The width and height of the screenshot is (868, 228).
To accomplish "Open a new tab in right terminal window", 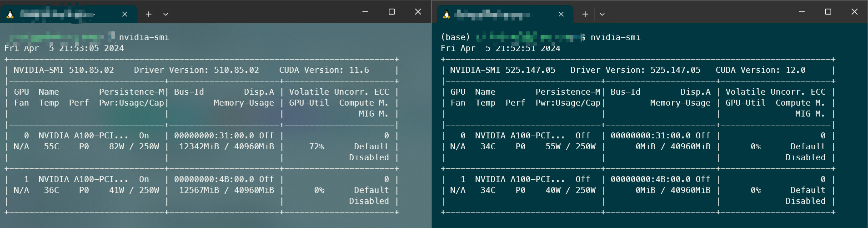I will click(x=585, y=14).
